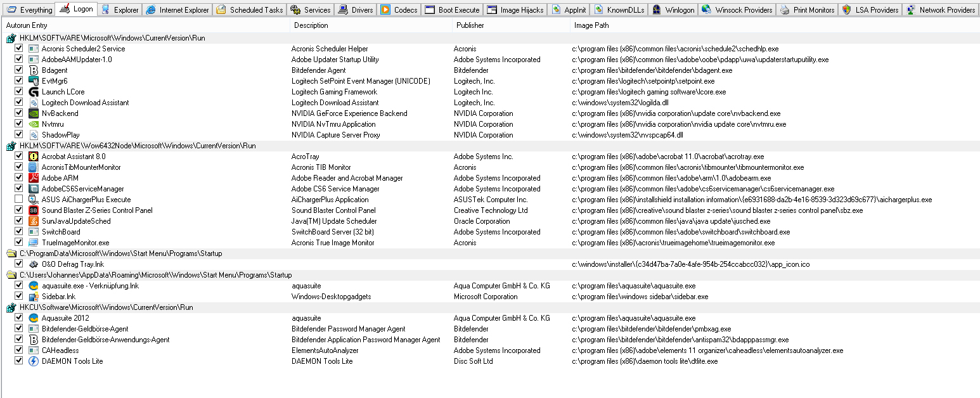Uncheck the Bdagent autorun entry
980x398 pixels.
pyautogui.click(x=19, y=70)
